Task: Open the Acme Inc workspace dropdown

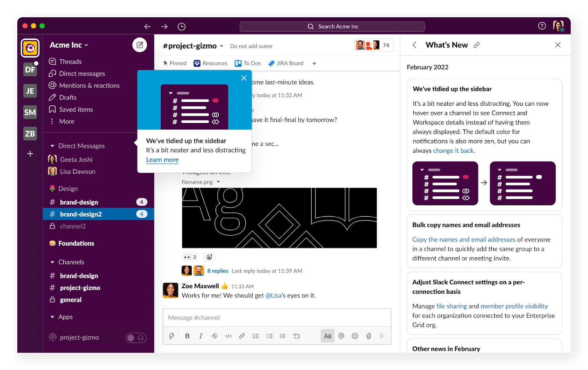Action: pyautogui.click(x=69, y=45)
